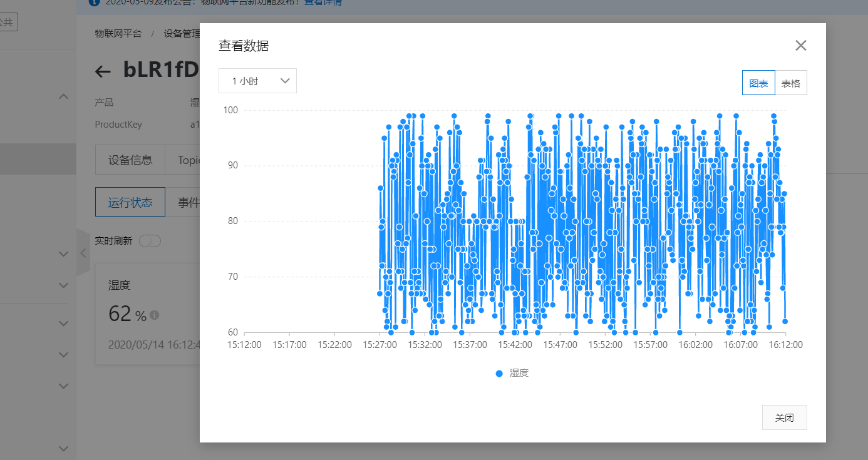The image size is (868, 460).
Task: Close the 查看数据 dialog with X icon
Action: (x=800, y=46)
